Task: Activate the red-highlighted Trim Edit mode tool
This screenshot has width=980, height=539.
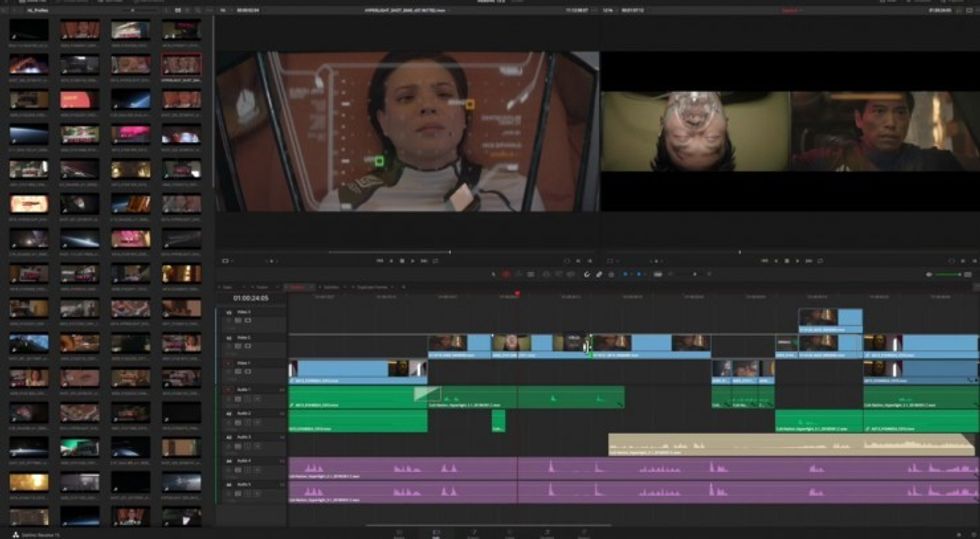Action: point(506,275)
